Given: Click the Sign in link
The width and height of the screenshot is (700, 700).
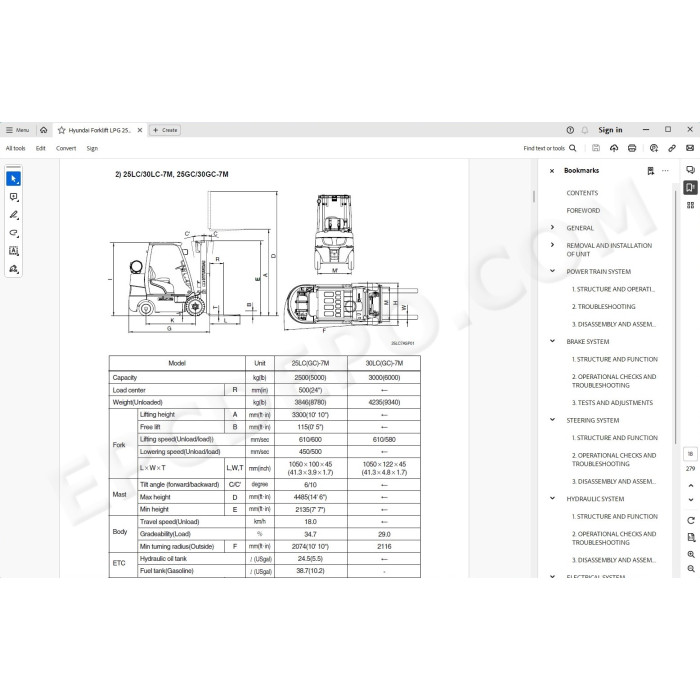Looking at the screenshot, I should [x=610, y=130].
